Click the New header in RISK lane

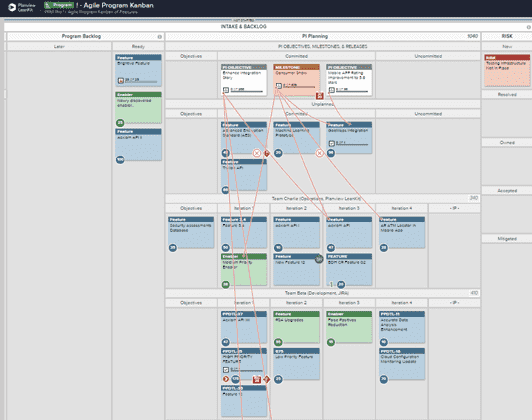[x=507, y=46]
